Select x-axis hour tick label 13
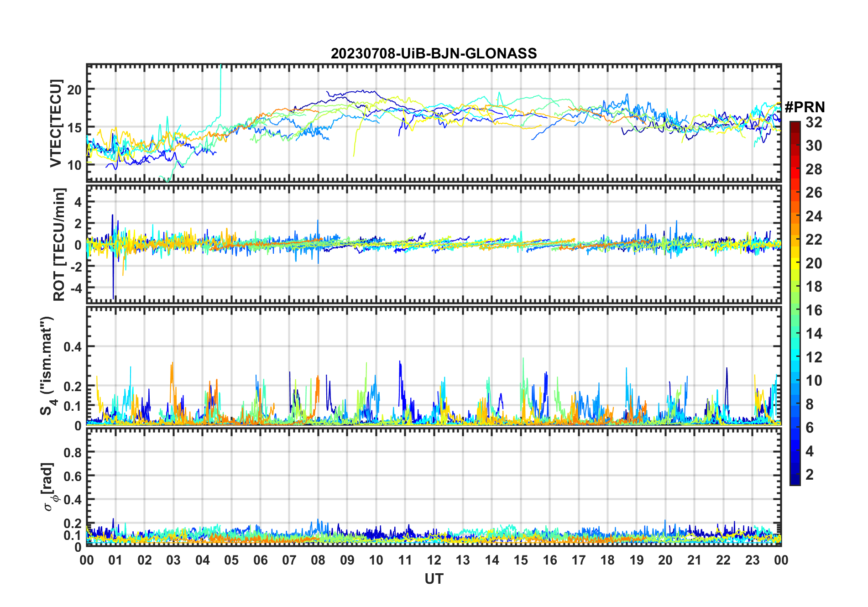Screen dimensions: 868x607 (463, 560)
